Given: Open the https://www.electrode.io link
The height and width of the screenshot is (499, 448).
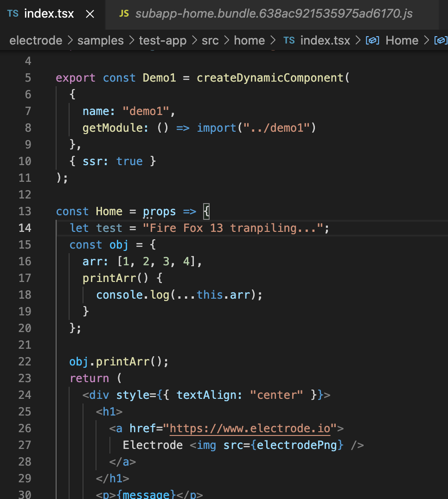Looking at the screenshot, I should click(250, 428).
